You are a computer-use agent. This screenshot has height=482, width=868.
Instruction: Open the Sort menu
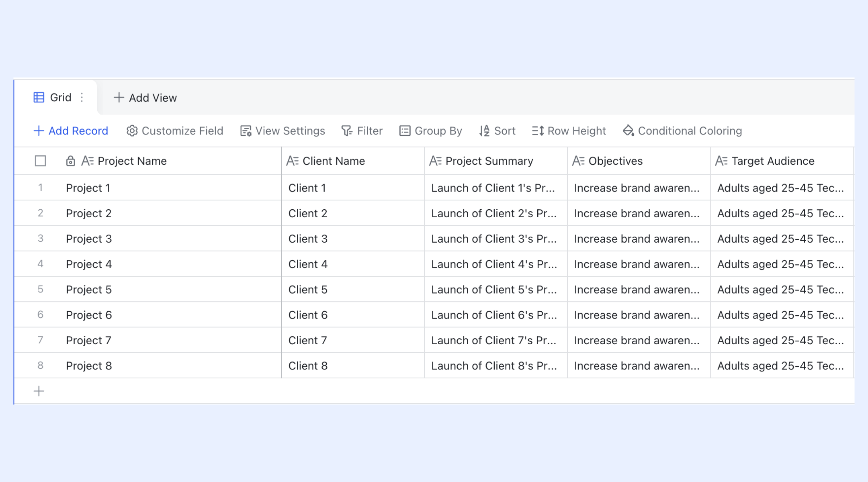[497, 131]
